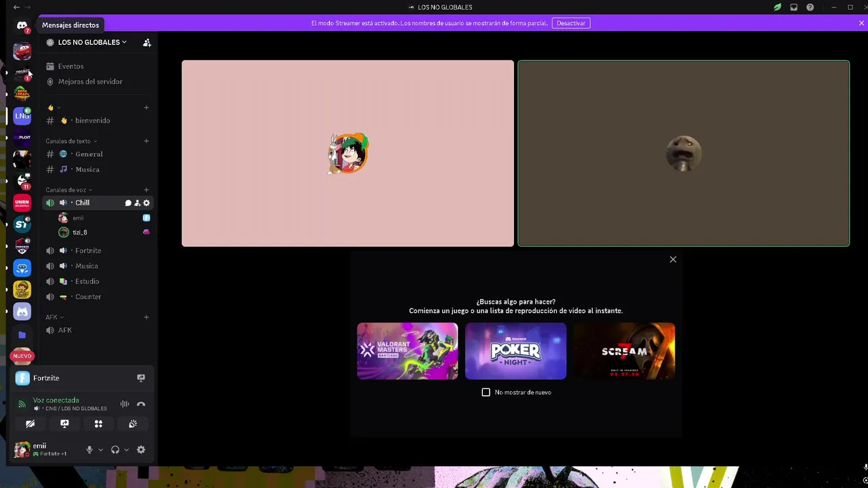Collapse the waving hand category
The image size is (868, 488).
pyautogui.click(x=54, y=108)
